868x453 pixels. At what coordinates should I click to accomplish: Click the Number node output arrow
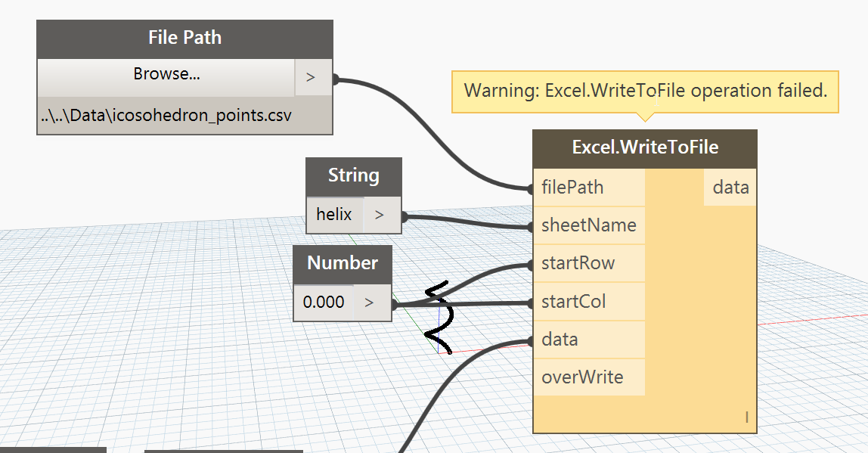[369, 303]
